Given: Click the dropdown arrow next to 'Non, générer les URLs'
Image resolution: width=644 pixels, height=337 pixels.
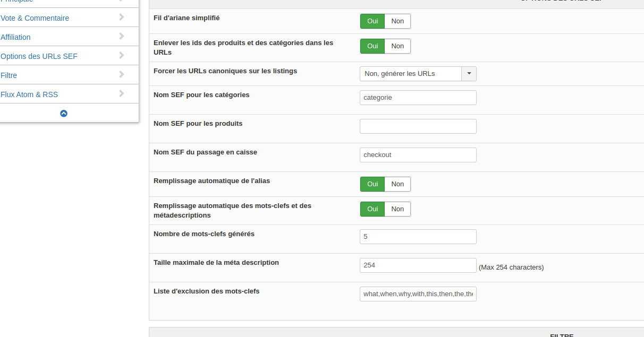Looking at the screenshot, I should [x=469, y=74].
